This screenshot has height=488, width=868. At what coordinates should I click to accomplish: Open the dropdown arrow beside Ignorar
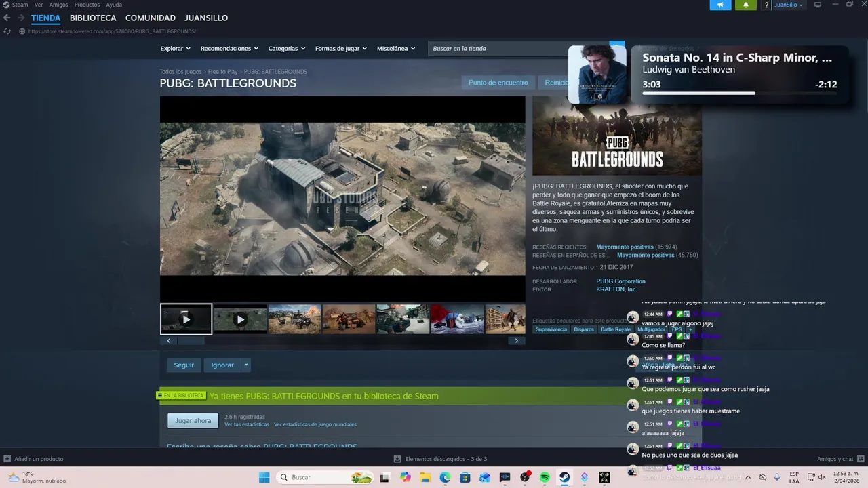pos(246,365)
